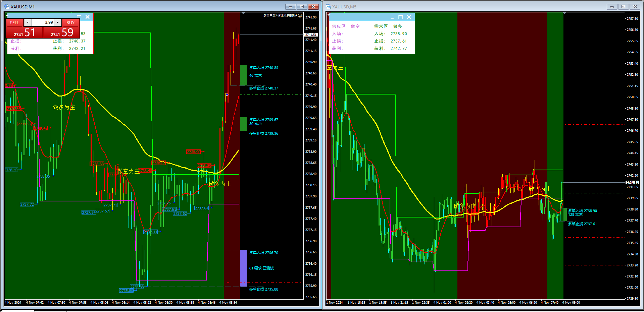Click the '多空中文+背景色共振EA' advisor name

(280, 15)
